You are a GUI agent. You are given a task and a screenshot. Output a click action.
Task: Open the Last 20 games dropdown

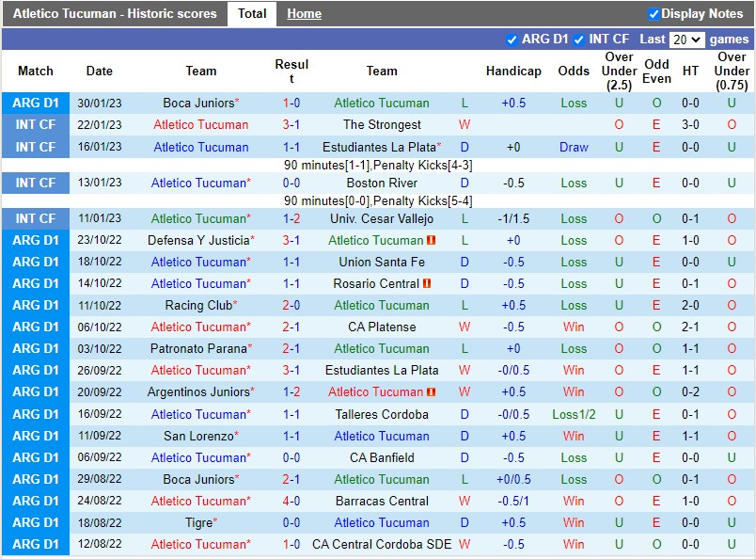point(687,40)
